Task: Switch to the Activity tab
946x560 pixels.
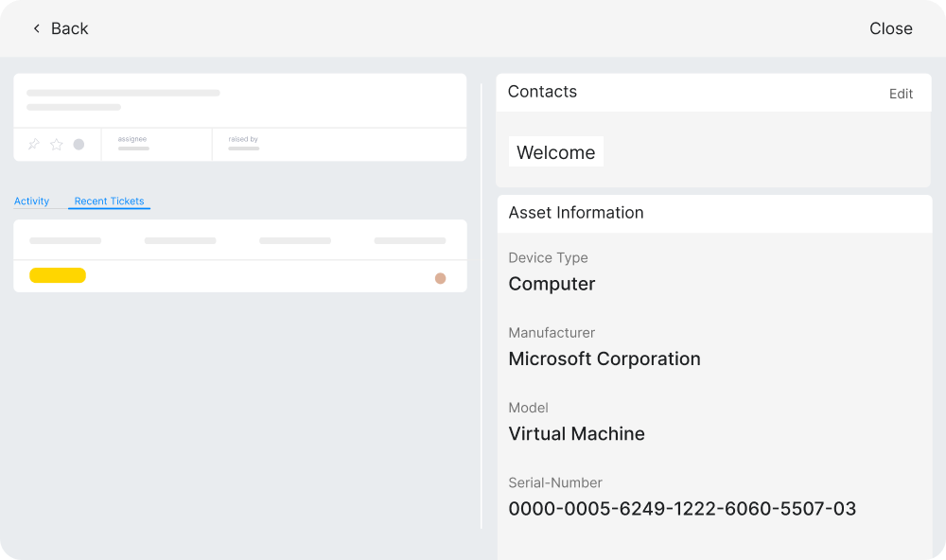Action: point(31,201)
